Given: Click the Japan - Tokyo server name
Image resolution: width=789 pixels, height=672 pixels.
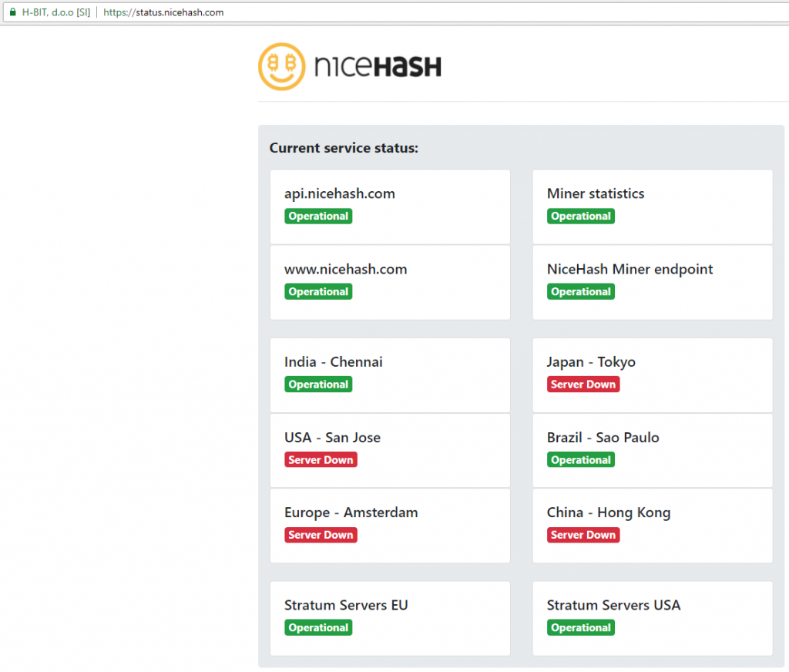Looking at the screenshot, I should [591, 362].
